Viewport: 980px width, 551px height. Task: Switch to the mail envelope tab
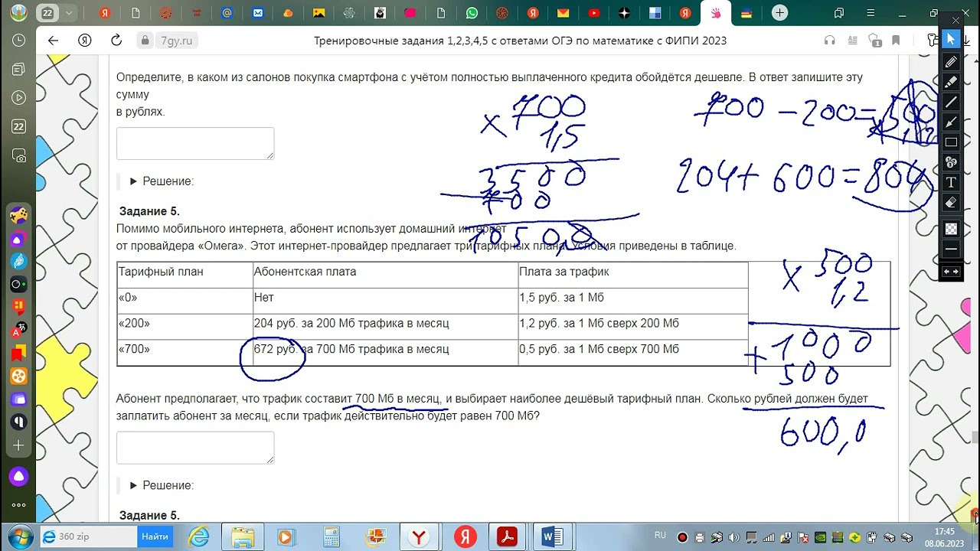pyautogui.click(x=563, y=13)
